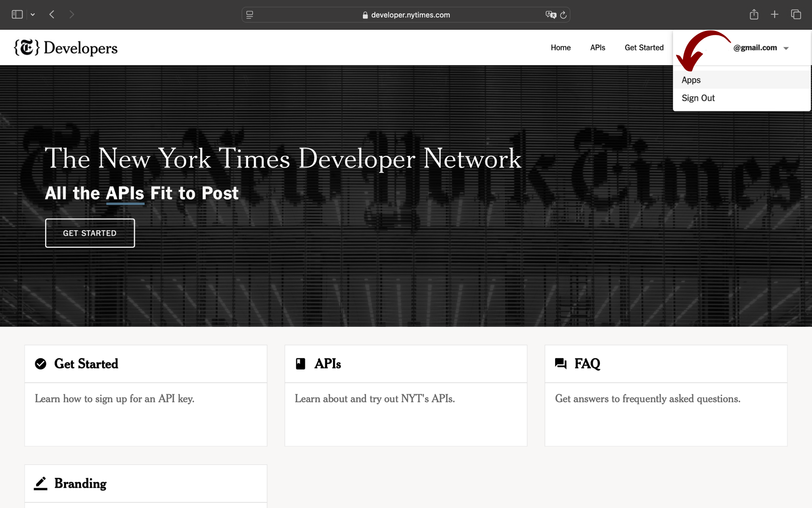Go forward with the forward arrow
812x508 pixels.
click(72, 15)
